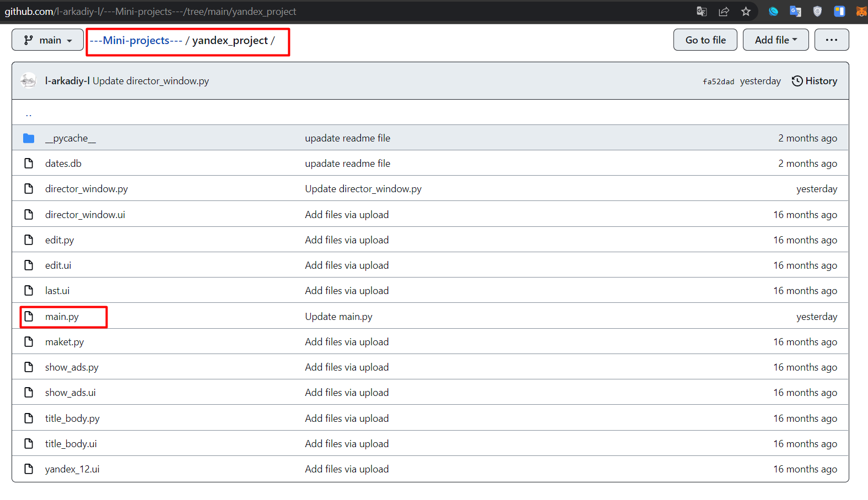Click the l-arkadiy-l author avatar

point(28,80)
